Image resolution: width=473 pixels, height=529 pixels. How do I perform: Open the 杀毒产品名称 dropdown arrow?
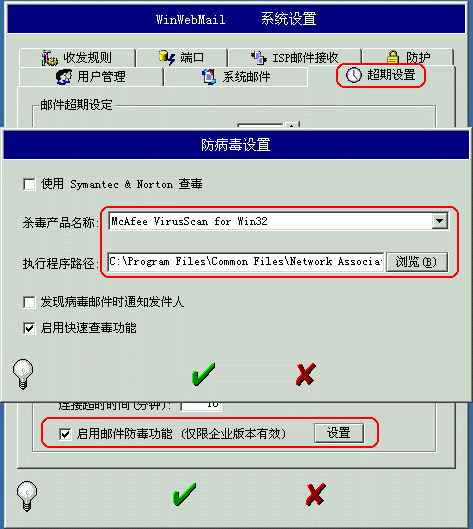[440, 221]
